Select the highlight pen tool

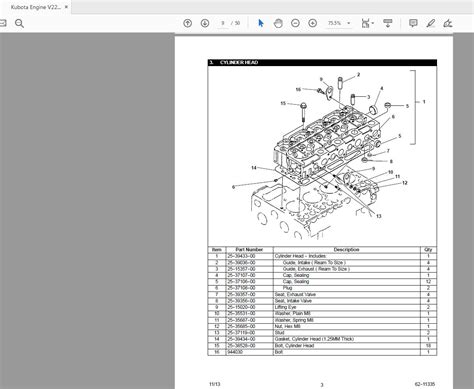point(431,23)
